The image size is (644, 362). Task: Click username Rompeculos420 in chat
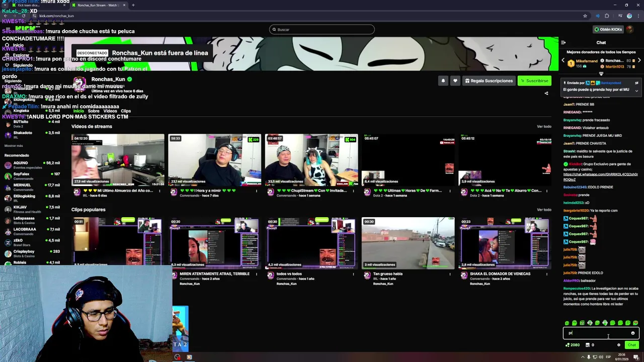coord(577,289)
